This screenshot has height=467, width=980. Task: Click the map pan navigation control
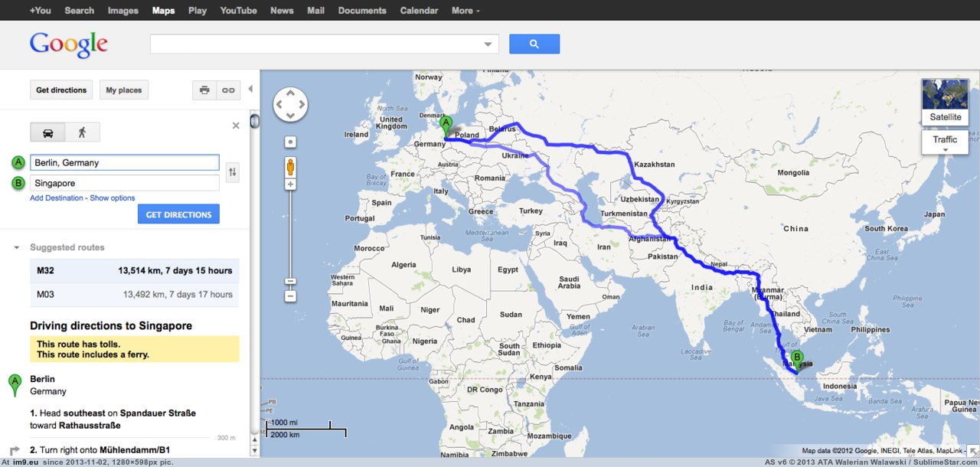[290, 105]
